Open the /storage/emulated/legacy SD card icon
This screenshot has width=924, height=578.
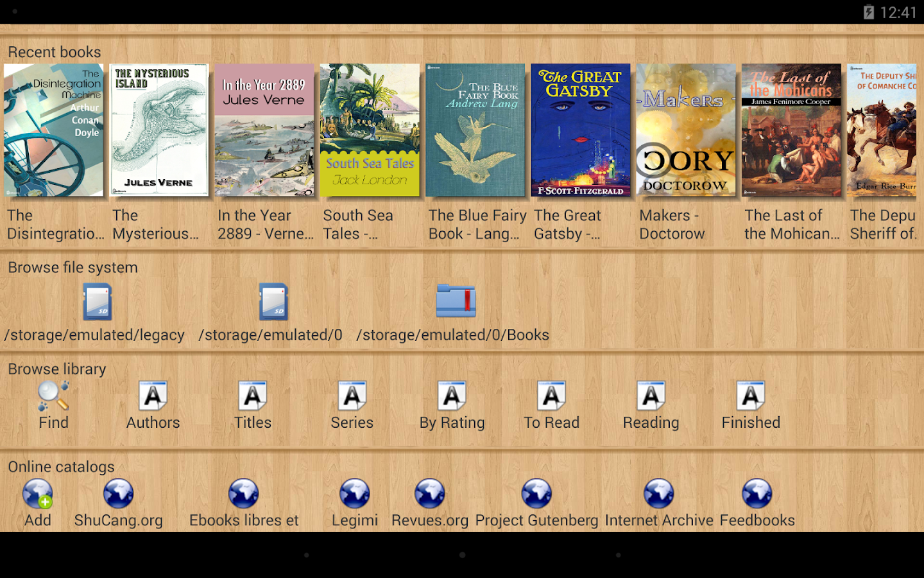98,302
